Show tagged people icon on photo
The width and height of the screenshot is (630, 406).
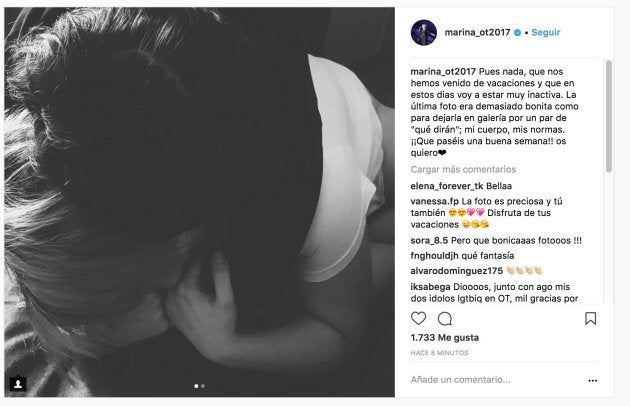coord(18,383)
